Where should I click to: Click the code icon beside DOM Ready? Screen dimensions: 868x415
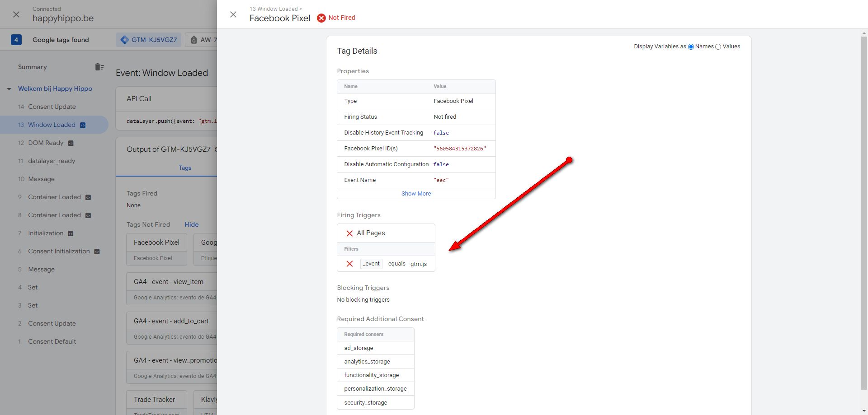click(71, 143)
